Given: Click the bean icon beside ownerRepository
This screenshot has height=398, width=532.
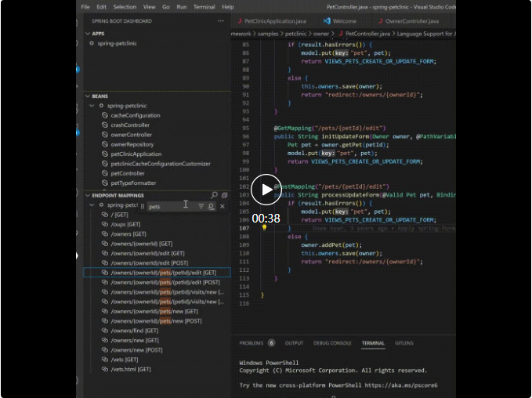Looking at the screenshot, I should tap(105, 144).
